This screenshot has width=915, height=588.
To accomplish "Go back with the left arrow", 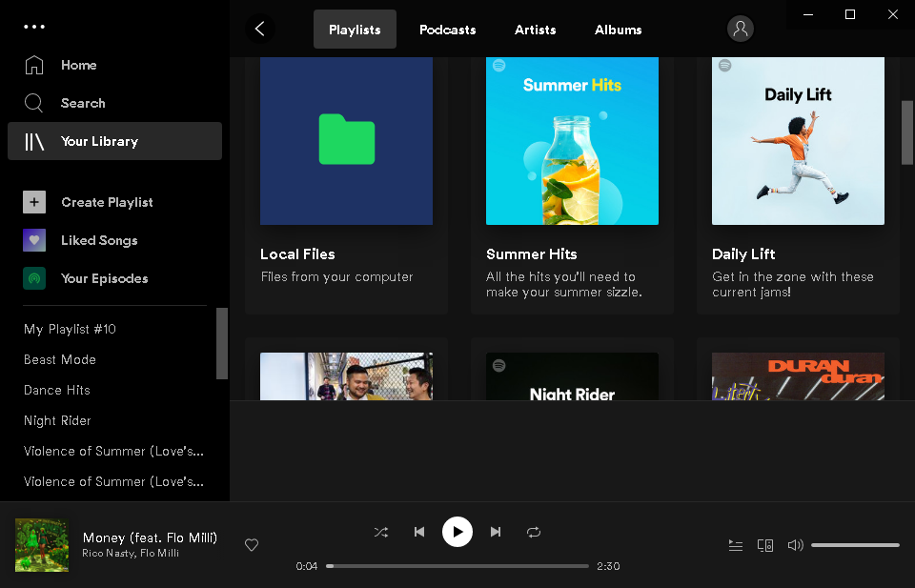I will (x=259, y=29).
